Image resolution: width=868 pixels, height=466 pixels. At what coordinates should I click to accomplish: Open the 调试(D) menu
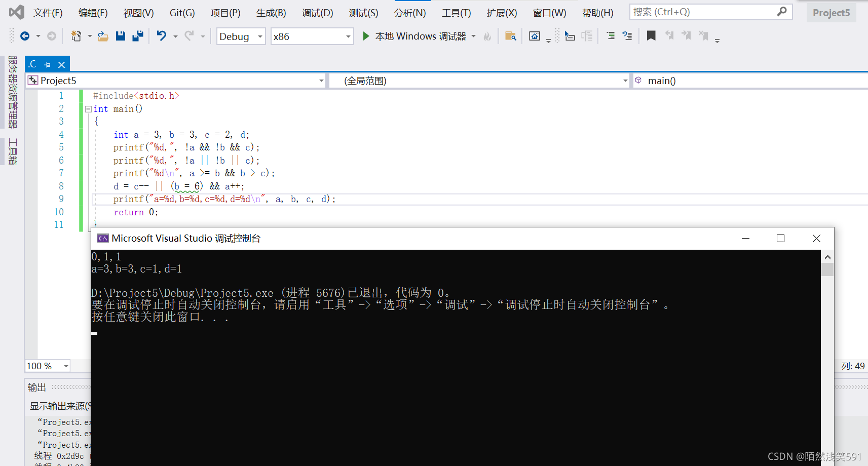(x=318, y=13)
